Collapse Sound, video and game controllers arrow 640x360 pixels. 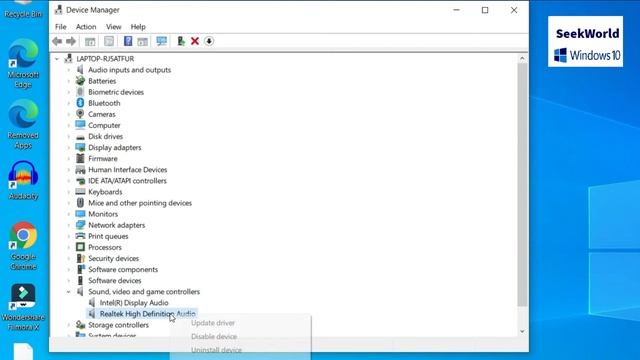point(69,291)
